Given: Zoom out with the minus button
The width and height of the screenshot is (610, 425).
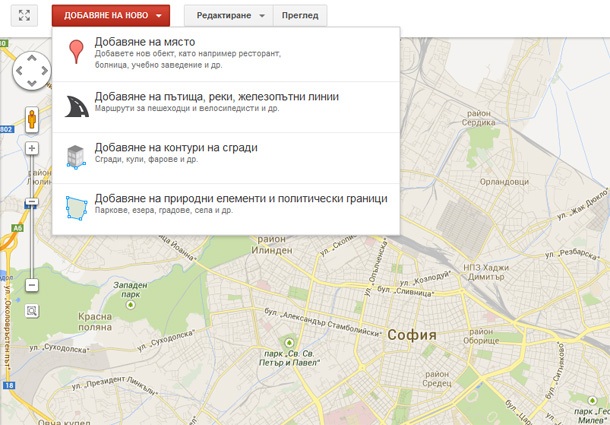Looking at the screenshot, I should [32, 285].
